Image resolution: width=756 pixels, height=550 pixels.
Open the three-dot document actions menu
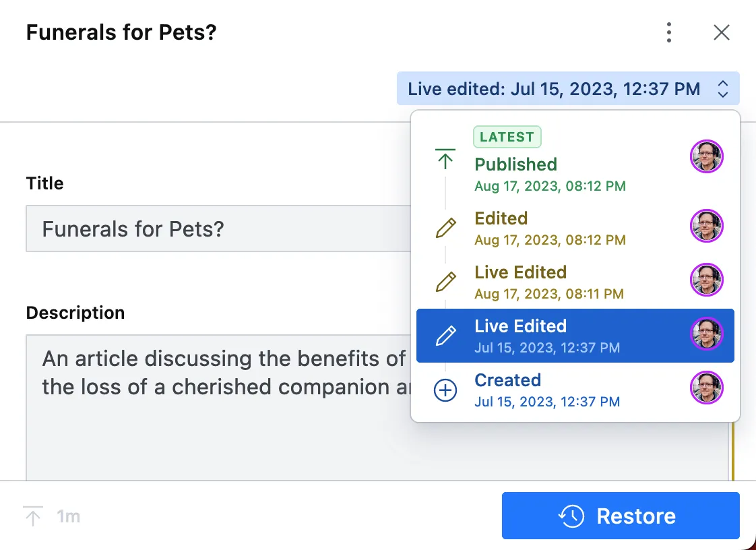pos(668,32)
